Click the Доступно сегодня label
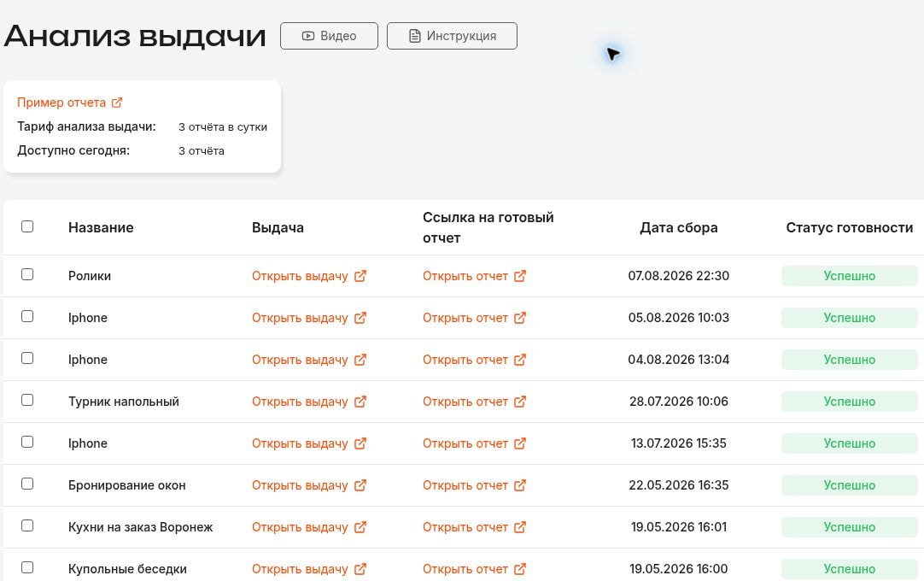Viewport: 924px width, 581px height. click(x=73, y=151)
